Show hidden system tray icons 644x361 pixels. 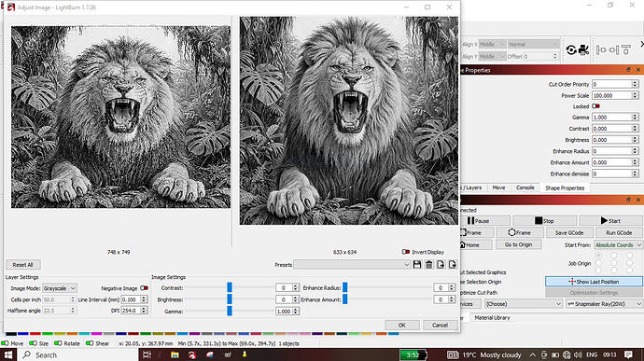tap(532, 354)
